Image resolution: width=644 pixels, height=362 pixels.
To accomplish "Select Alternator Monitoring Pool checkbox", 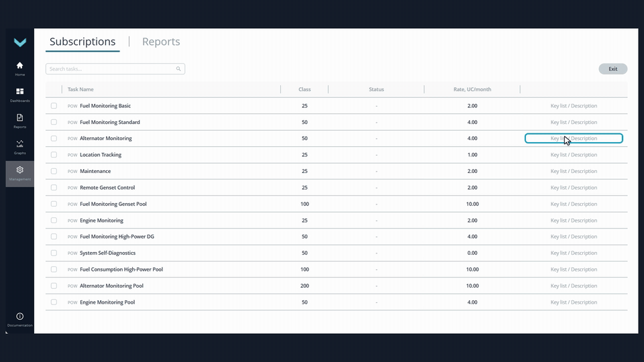I will [x=54, y=286].
